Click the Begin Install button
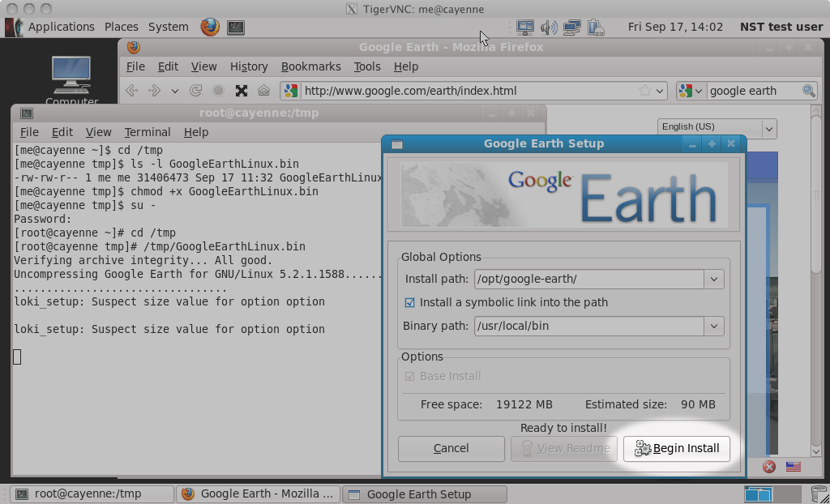This screenshot has height=504, width=830. 677,448
